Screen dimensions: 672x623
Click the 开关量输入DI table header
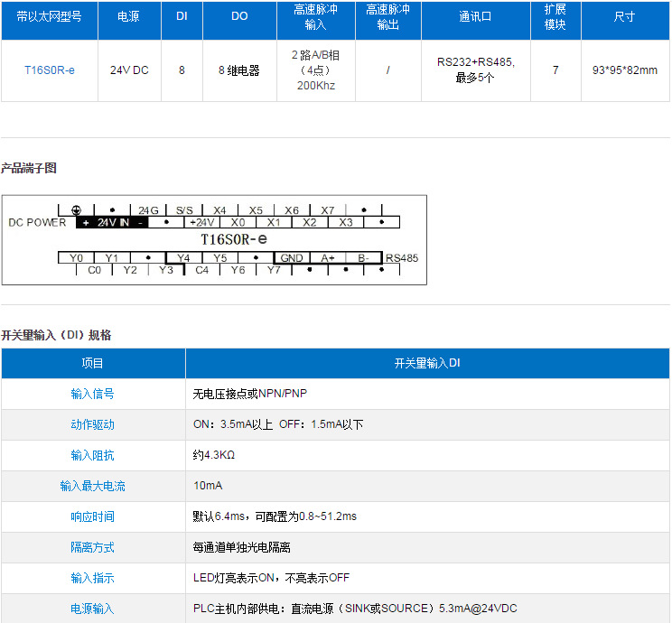point(427,363)
